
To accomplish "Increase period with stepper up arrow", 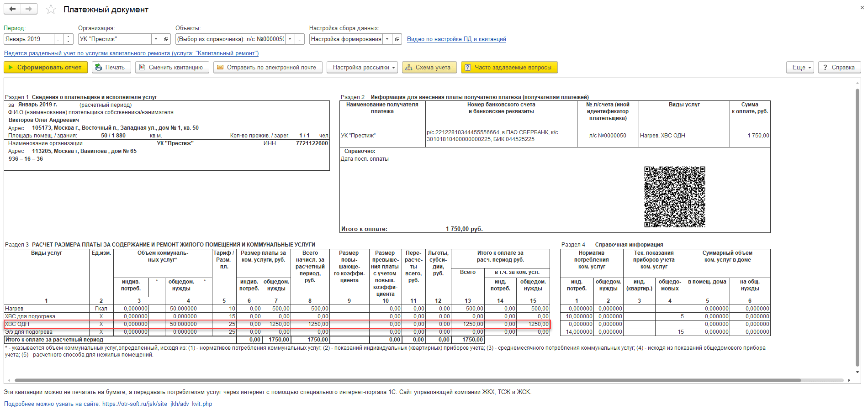I will tap(69, 37).
